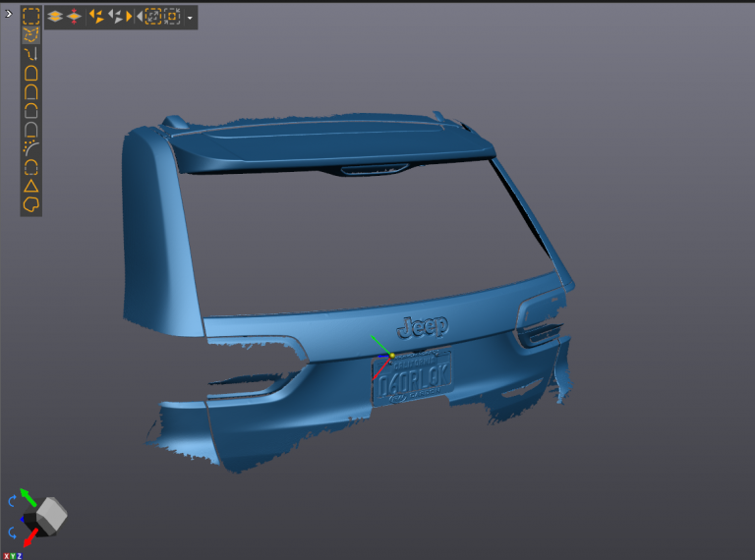Activate the freeform blob lasso tool
The image size is (755, 560).
tap(31, 204)
